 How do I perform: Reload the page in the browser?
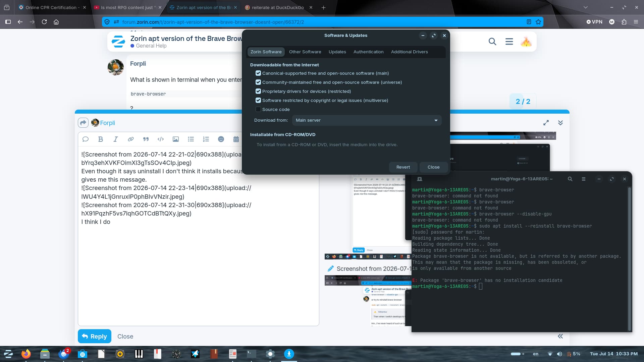tap(44, 22)
